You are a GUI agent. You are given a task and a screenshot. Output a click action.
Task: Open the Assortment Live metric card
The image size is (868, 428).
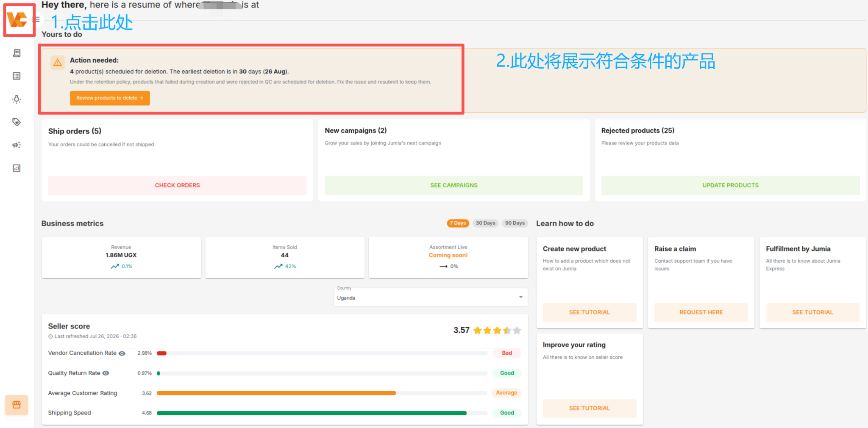(x=448, y=258)
